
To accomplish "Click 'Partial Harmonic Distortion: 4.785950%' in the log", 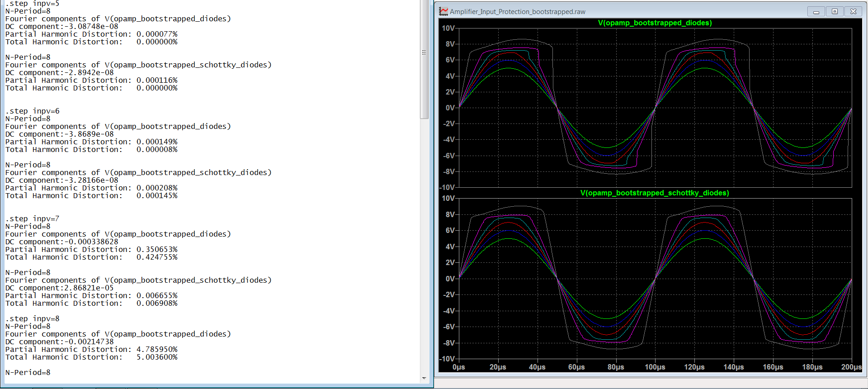I will coord(91,349).
